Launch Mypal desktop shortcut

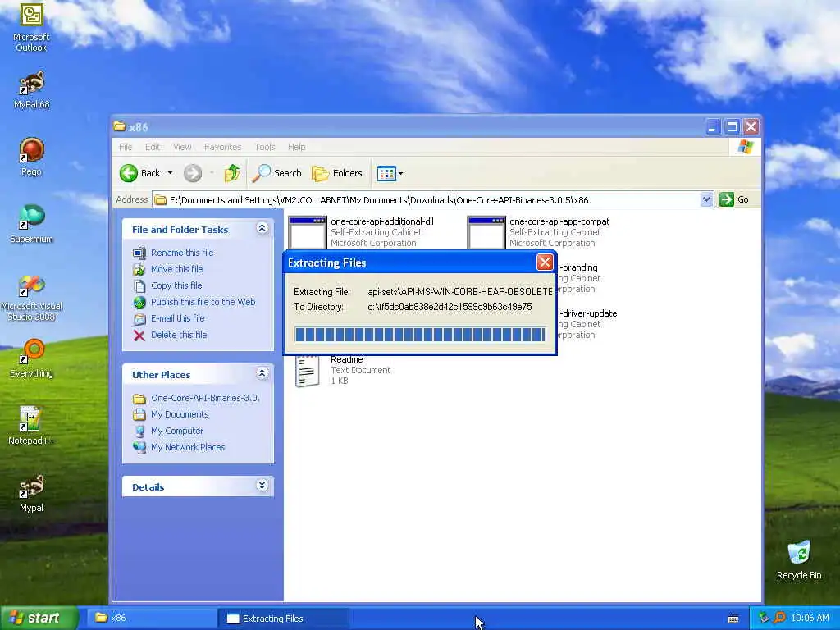pos(31,493)
